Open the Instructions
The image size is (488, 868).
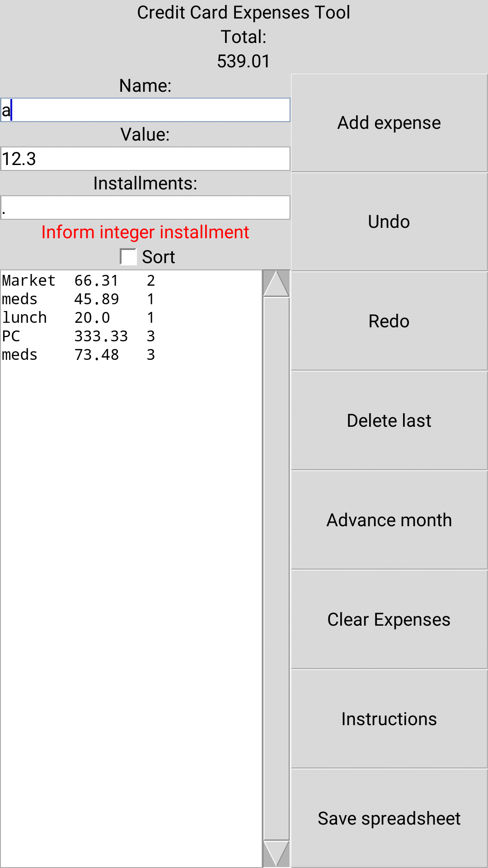tap(389, 719)
